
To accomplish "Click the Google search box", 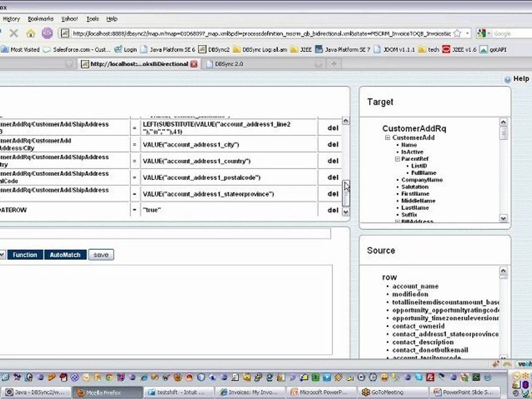I will (x=512, y=34).
